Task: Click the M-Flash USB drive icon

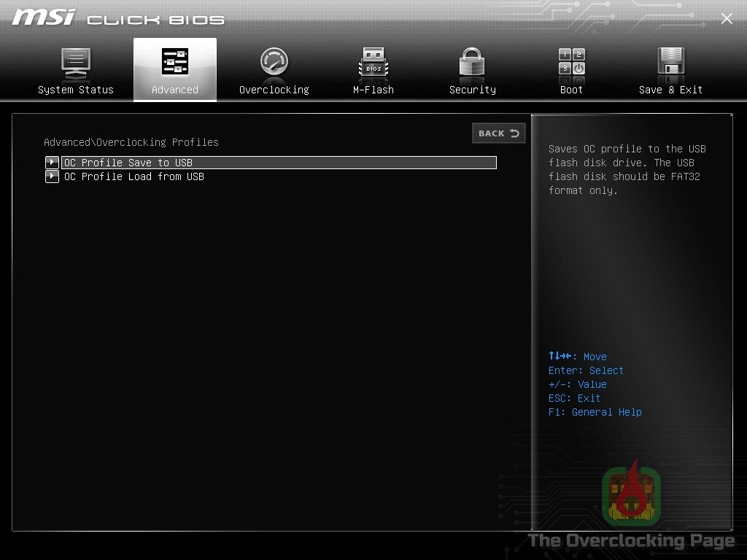Action: (x=373, y=62)
